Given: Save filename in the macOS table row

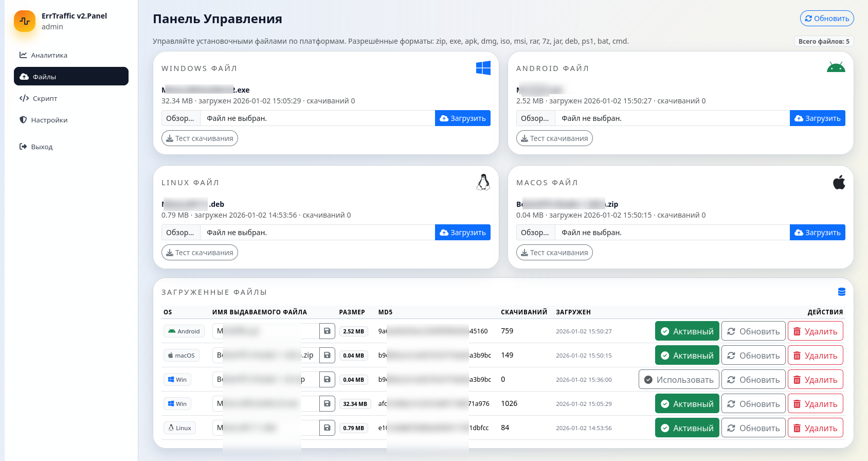Looking at the screenshot, I should point(327,356).
